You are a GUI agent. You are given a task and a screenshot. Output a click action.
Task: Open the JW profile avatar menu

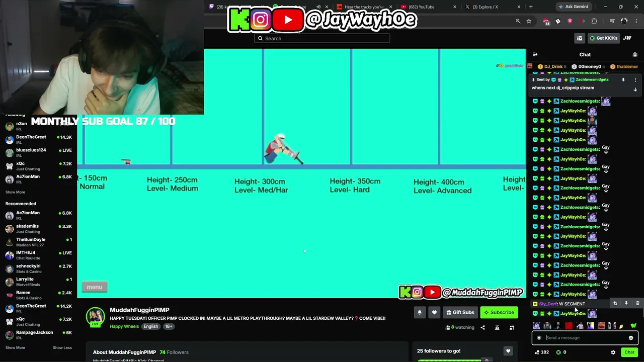point(627,38)
